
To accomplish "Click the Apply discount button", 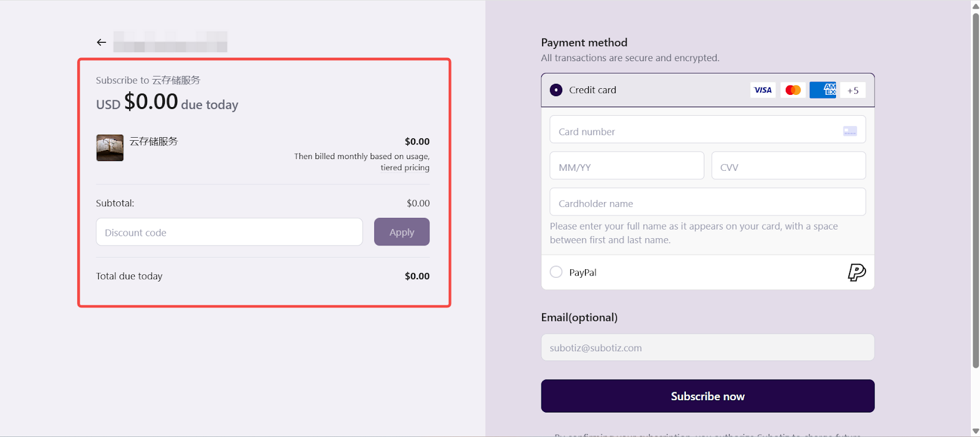I will pos(402,232).
